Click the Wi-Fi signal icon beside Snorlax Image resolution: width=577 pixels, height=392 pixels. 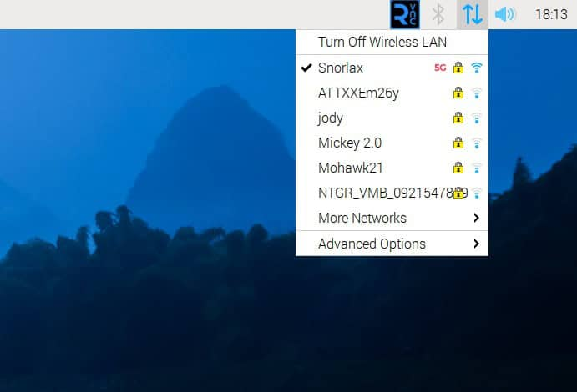pyautogui.click(x=476, y=68)
